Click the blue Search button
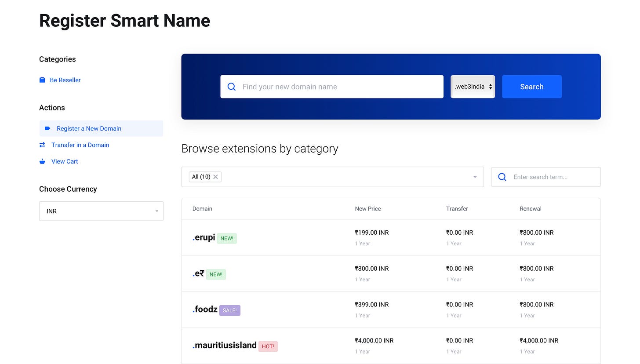This screenshot has height=364, width=640. coord(532,87)
